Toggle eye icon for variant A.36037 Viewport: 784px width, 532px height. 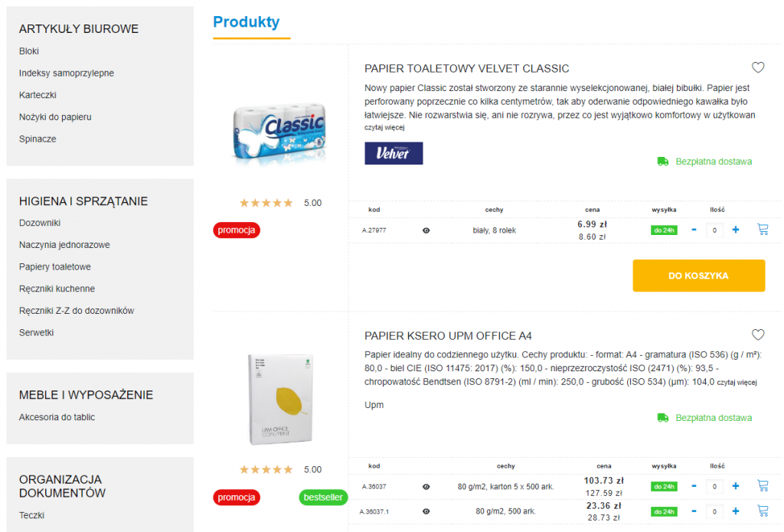pos(426,486)
